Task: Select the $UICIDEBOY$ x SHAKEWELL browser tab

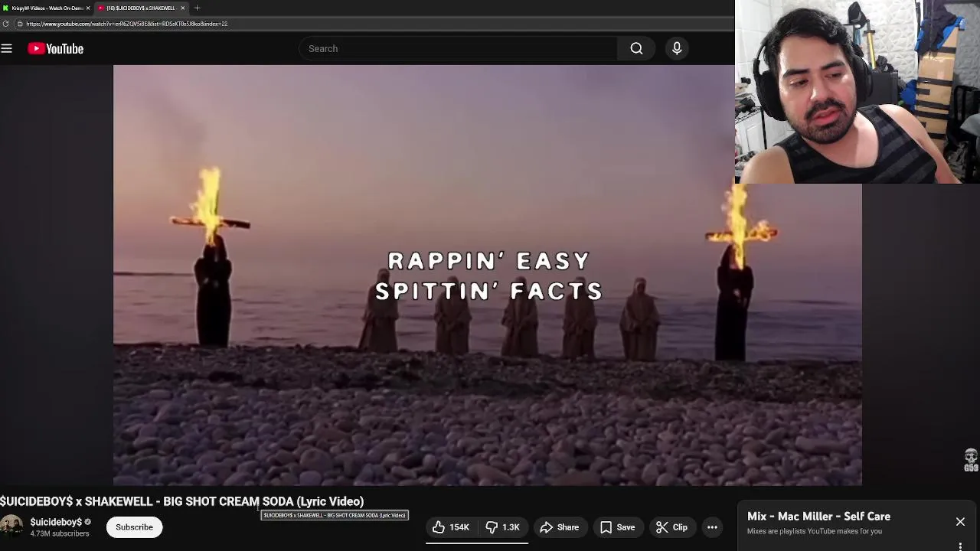Action: pos(141,8)
